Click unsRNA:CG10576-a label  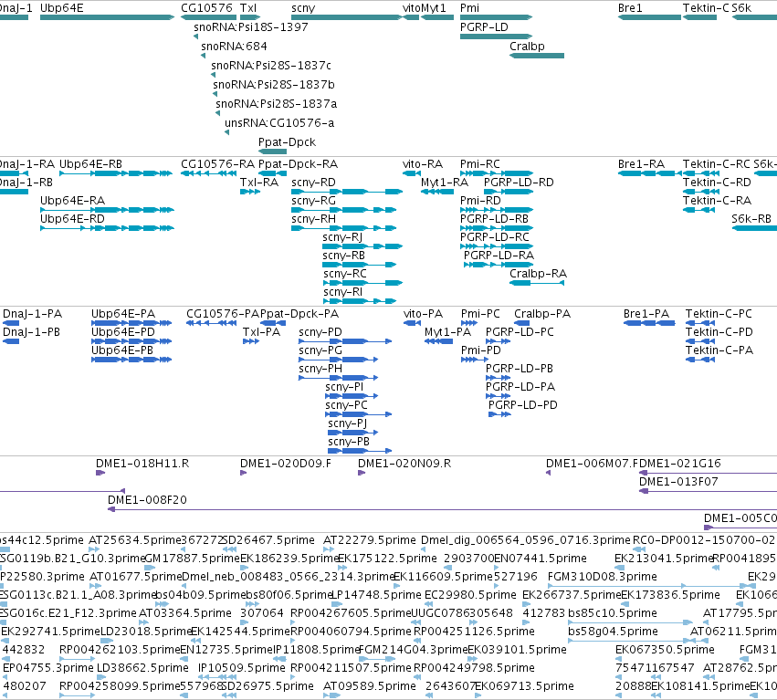click(279, 123)
